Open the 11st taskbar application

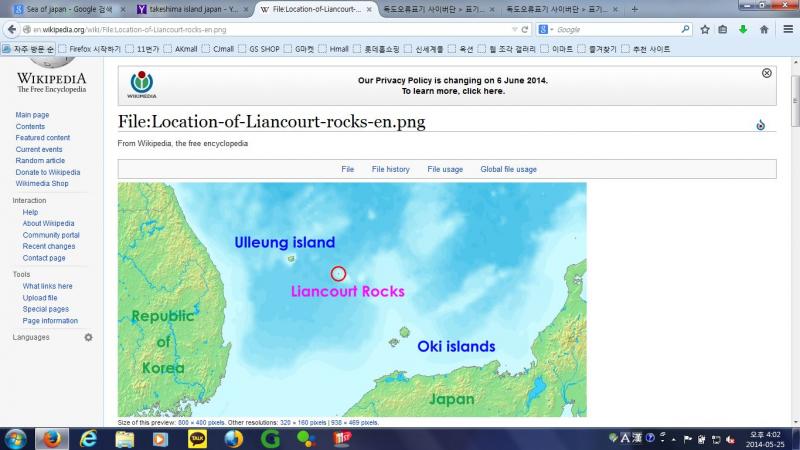pyautogui.click(x=342, y=439)
